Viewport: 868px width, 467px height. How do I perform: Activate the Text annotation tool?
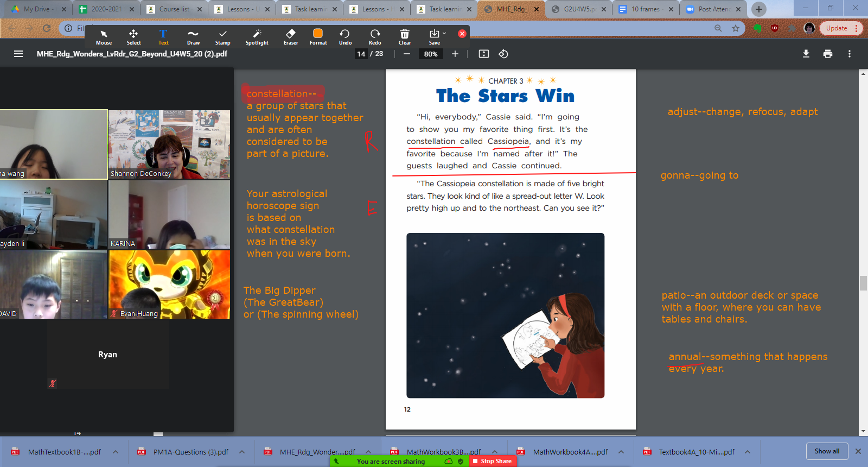coord(163,37)
